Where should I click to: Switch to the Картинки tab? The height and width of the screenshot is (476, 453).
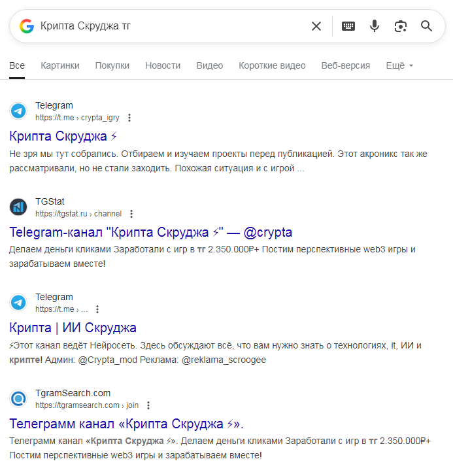pyautogui.click(x=60, y=65)
